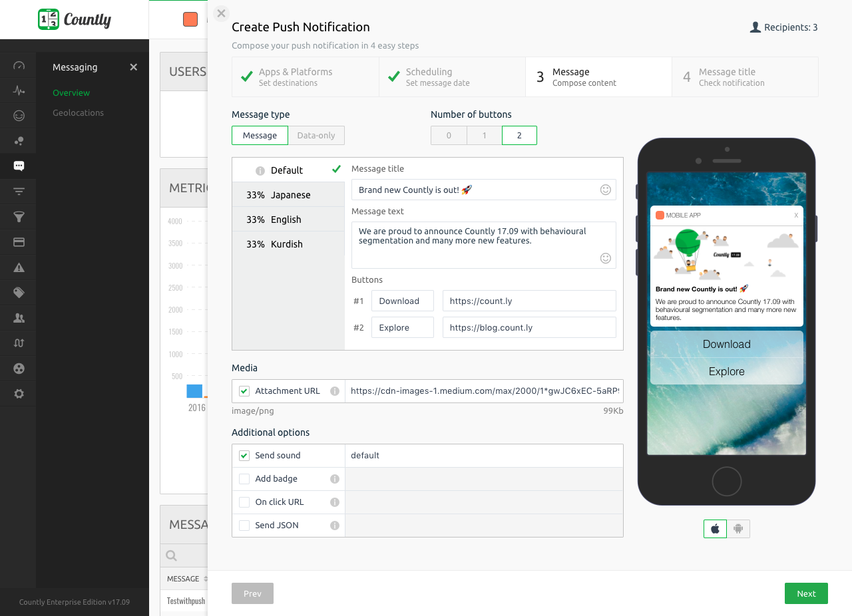Show info for On click URL option
852x616 pixels.
[x=335, y=502]
